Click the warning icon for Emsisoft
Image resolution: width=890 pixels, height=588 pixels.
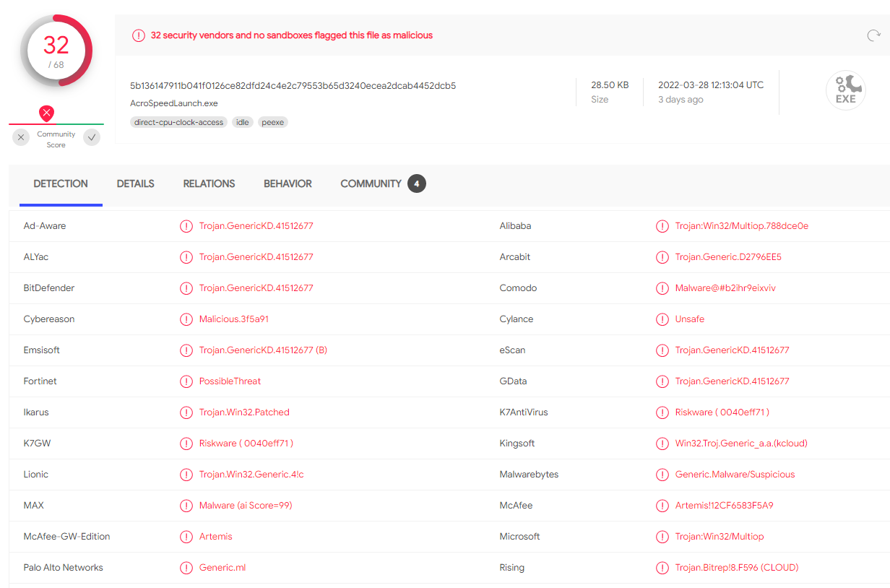[x=186, y=350]
